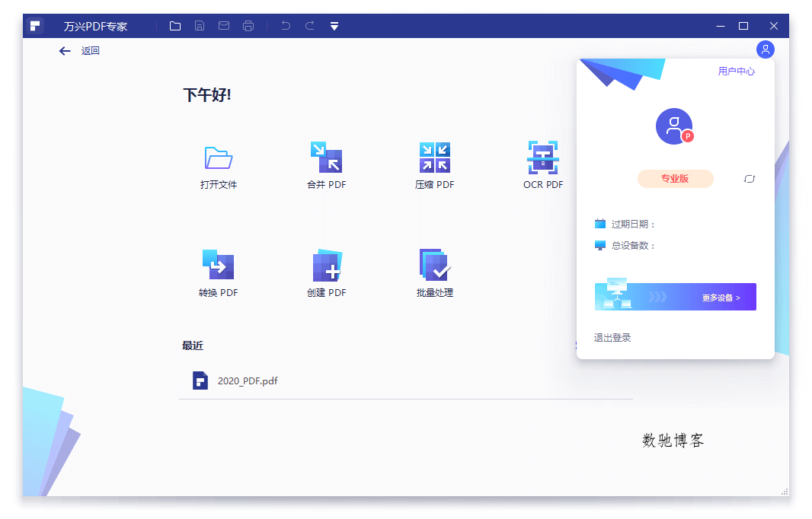The image size is (812, 519).
Task: Open recent file 2020_PDF.pdf
Action: (x=406, y=380)
